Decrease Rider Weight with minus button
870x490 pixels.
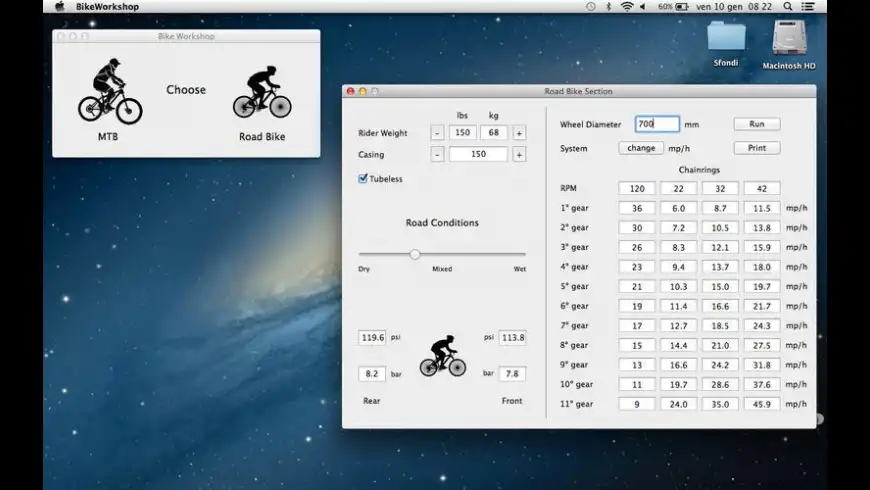pos(437,133)
